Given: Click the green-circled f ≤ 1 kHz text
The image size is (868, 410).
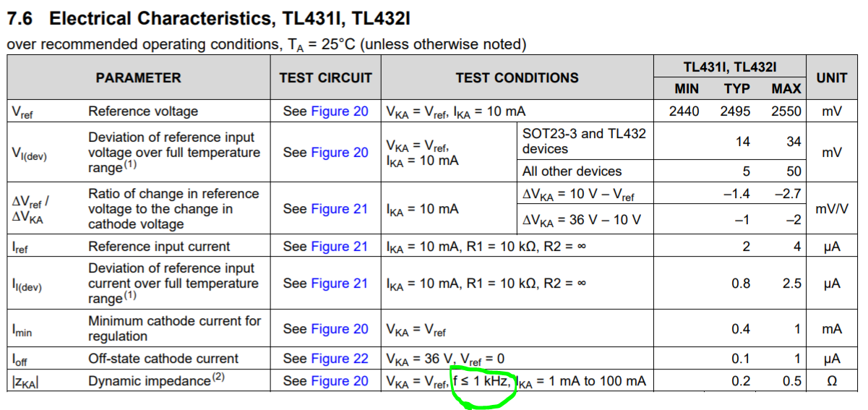Looking at the screenshot, I should [483, 381].
